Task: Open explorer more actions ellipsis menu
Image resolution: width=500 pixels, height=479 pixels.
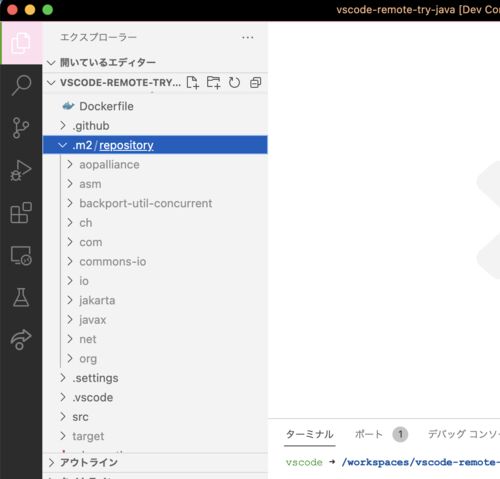Action: tap(248, 37)
